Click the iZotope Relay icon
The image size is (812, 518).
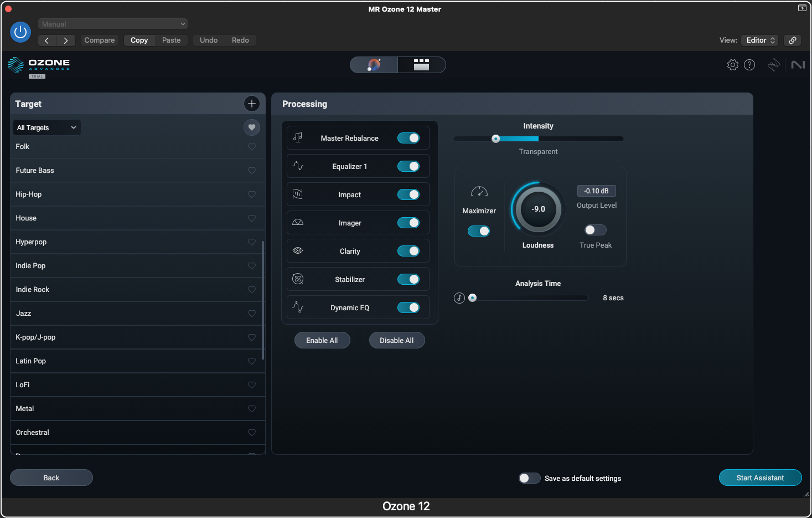pos(773,64)
